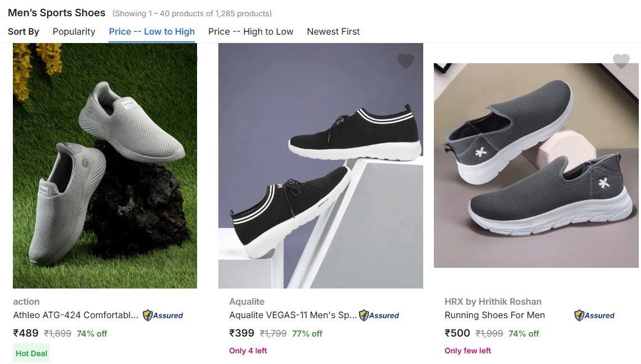The image size is (641, 364).
Task: Select the Newest First sort option
Action: point(333,31)
